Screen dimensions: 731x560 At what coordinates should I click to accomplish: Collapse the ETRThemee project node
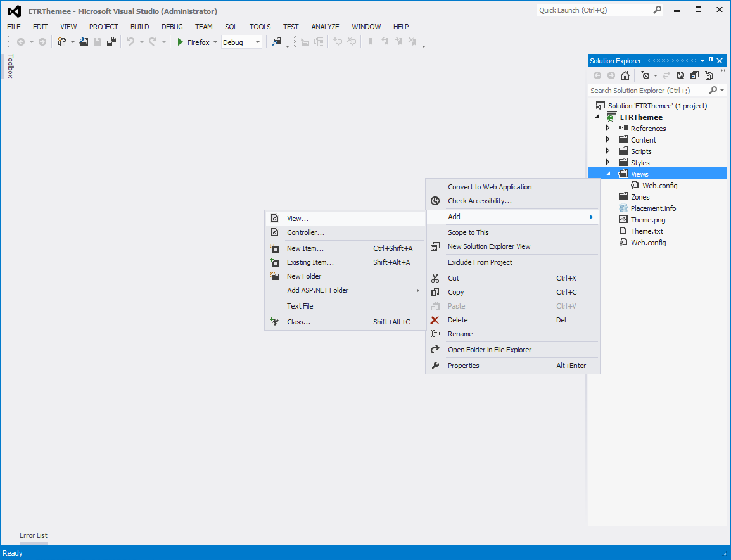(x=597, y=117)
